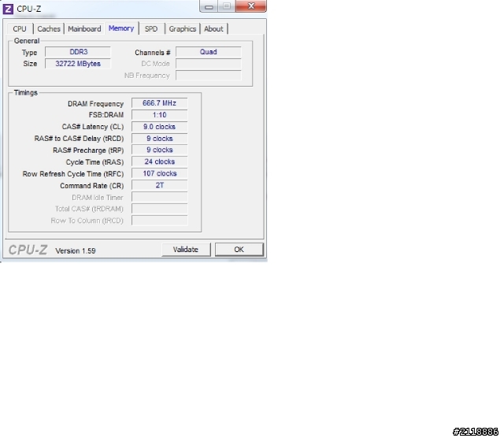This screenshot has height=438, width=504.
Task: Click the 1:10 FSB:DRAM value
Action: point(159,115)
